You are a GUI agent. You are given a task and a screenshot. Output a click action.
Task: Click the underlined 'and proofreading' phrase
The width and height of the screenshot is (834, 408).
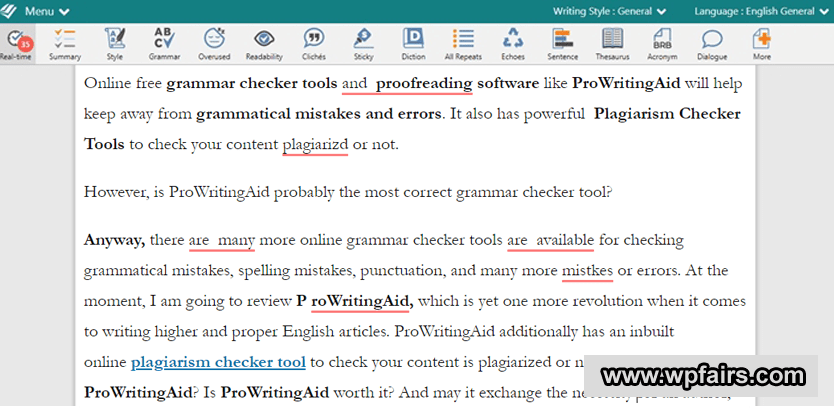[x=407, y=84]
